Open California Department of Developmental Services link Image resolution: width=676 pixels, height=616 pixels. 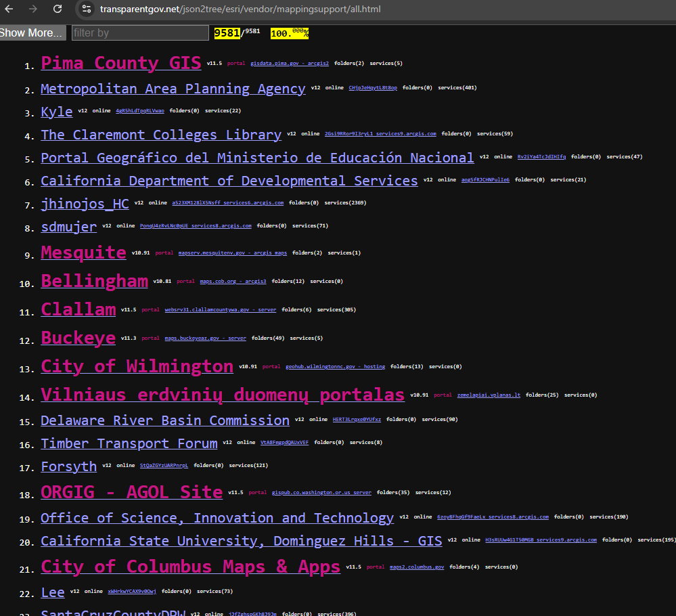click(229, 181)
